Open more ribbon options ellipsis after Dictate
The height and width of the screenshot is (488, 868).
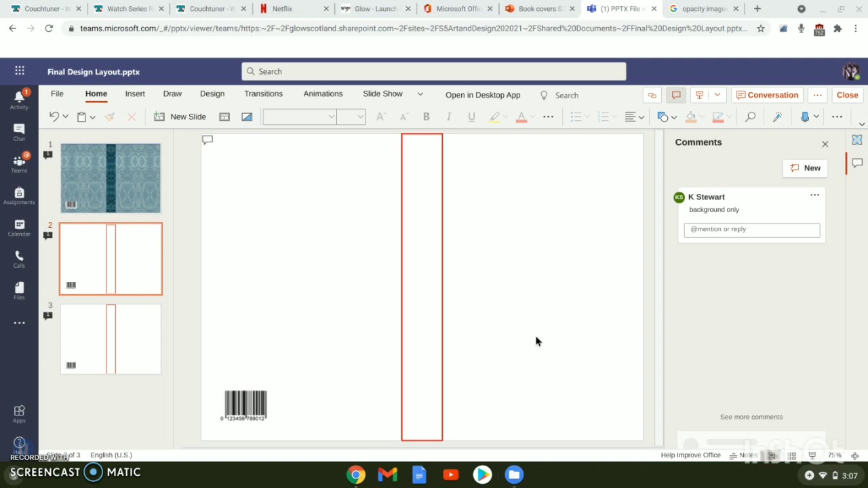(837, 117)
